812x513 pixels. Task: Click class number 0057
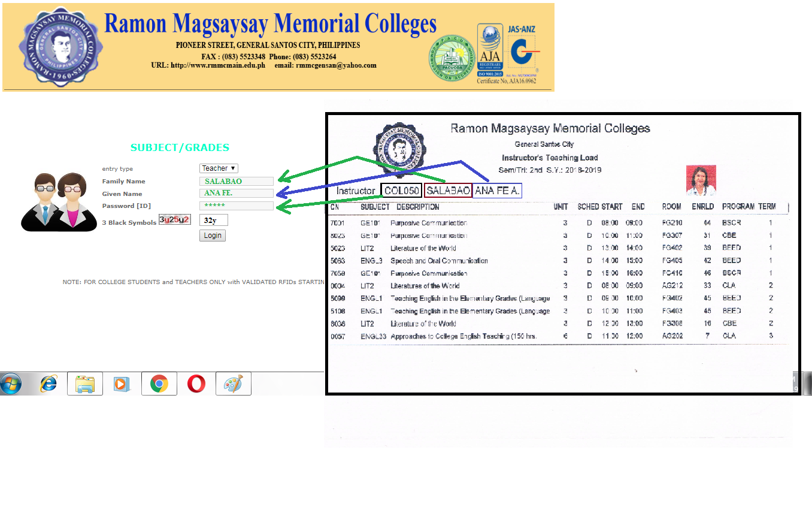[x=338, y=336]
